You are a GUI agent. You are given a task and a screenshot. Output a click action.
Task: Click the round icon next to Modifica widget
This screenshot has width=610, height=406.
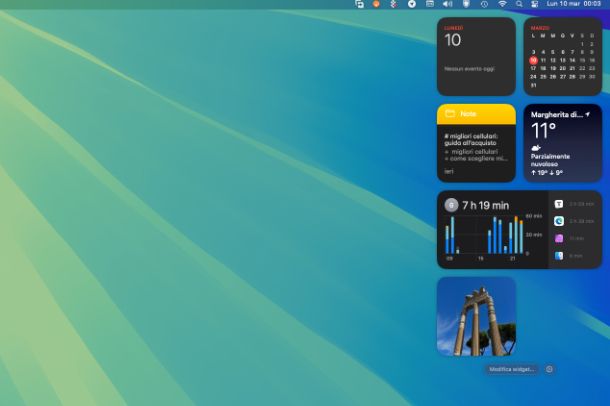point(549,369)
